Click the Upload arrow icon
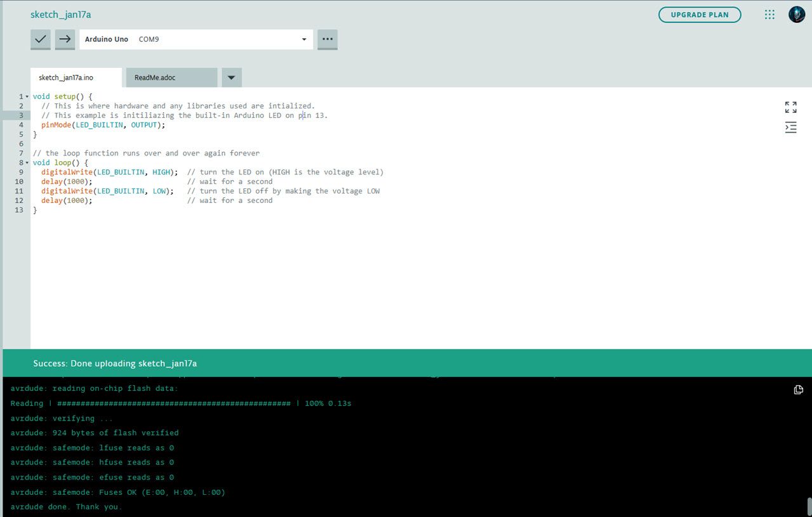 (x=65, y=39)
